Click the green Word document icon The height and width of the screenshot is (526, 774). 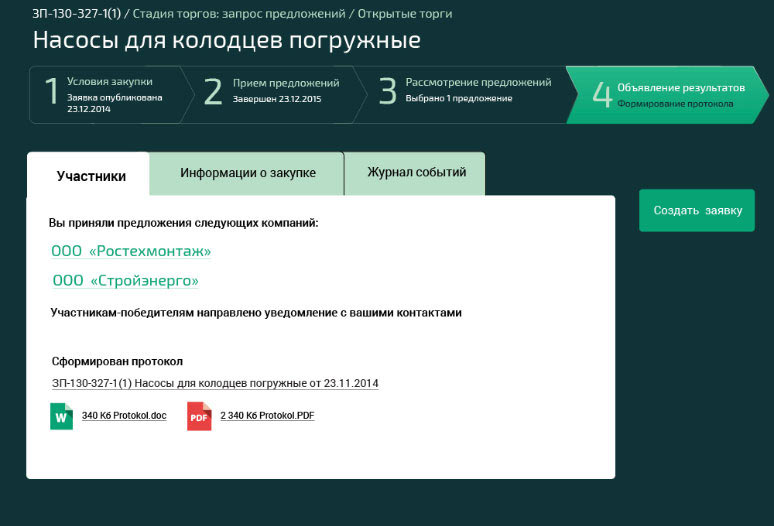(x=61, y=416)
